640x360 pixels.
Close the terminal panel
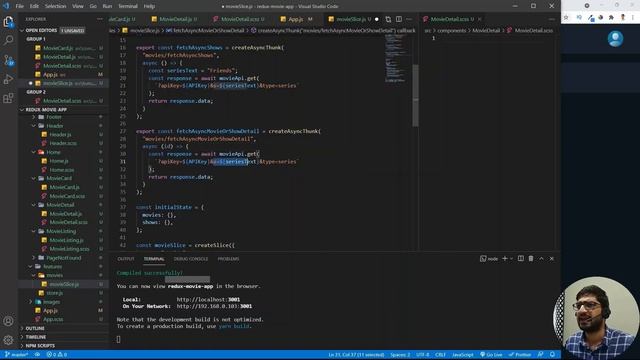pyautogui.click(x=552, y=258)
